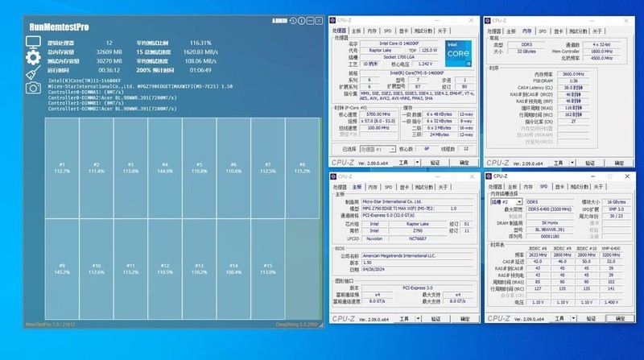Select memtest tile #9 at 145.2%
This screenshot has width=644, height=360.
(62, 269)
